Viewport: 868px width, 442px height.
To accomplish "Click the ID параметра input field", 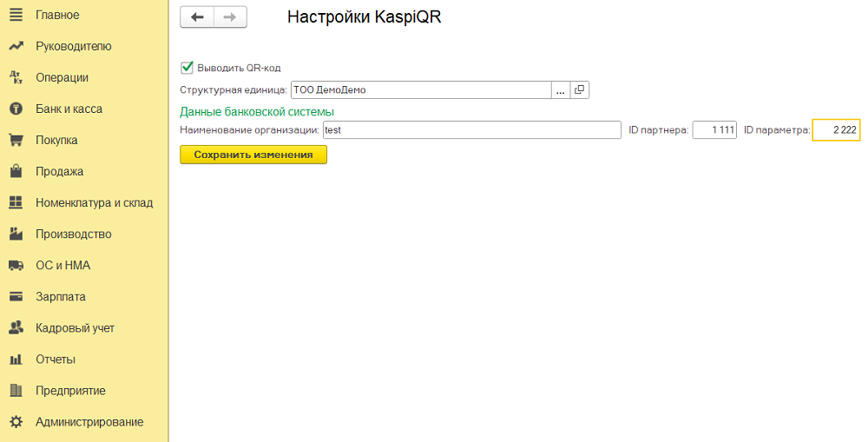I will click(x=837, y=130).
